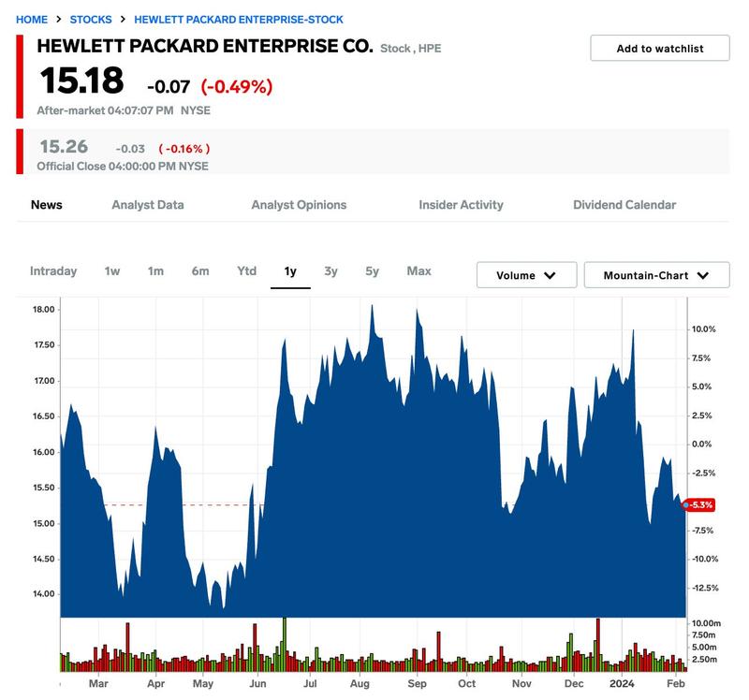Click the 10.0% right axis label
The width and height of the screenshot is (749, 700).
pos(704,329)
